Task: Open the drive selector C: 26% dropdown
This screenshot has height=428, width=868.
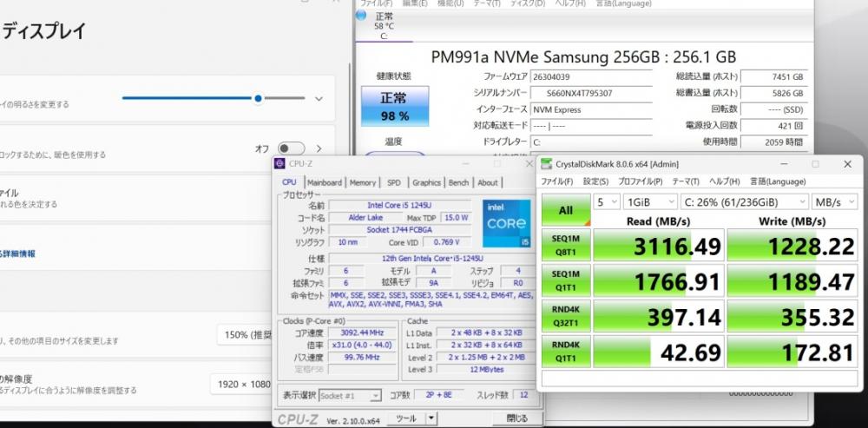Action: tap(744, 202)
